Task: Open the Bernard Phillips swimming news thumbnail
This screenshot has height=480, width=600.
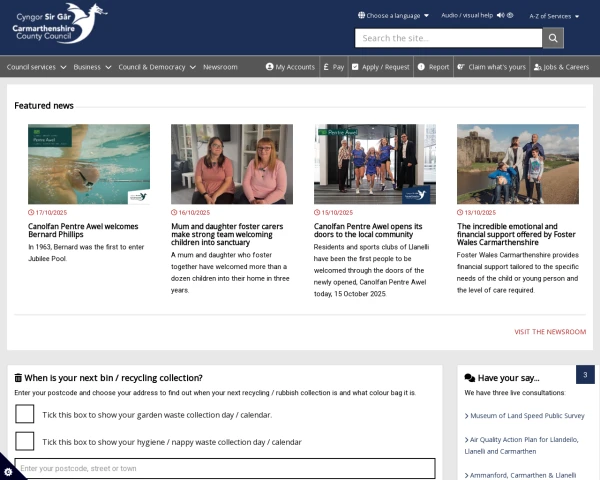Action: (89, 164)
